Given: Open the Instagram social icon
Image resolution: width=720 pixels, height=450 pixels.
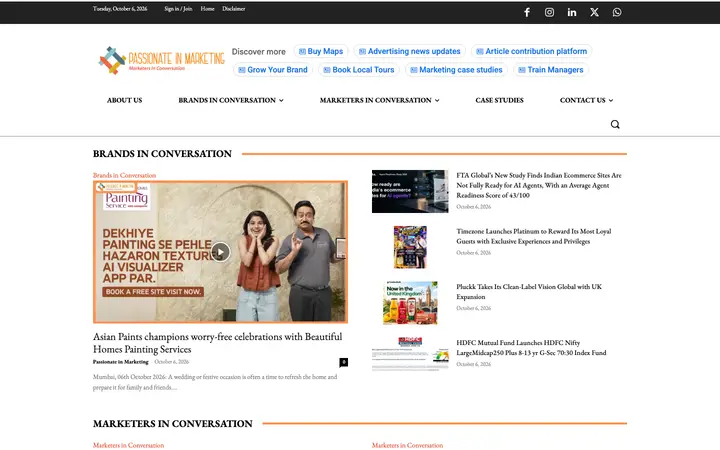Looking at the screenshot, I should (549, 12).
